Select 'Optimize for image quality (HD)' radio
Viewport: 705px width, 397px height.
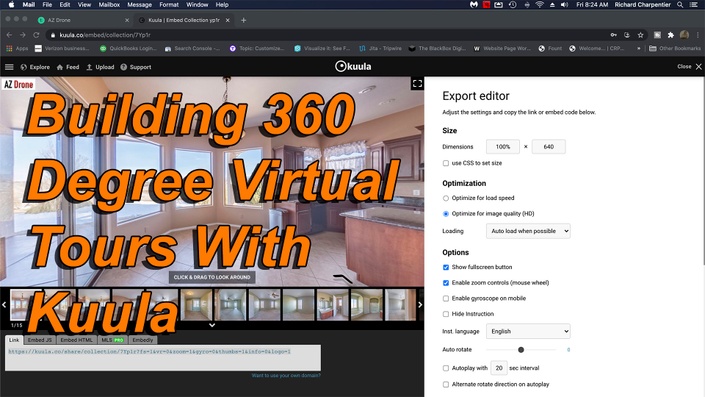point(446,214)
